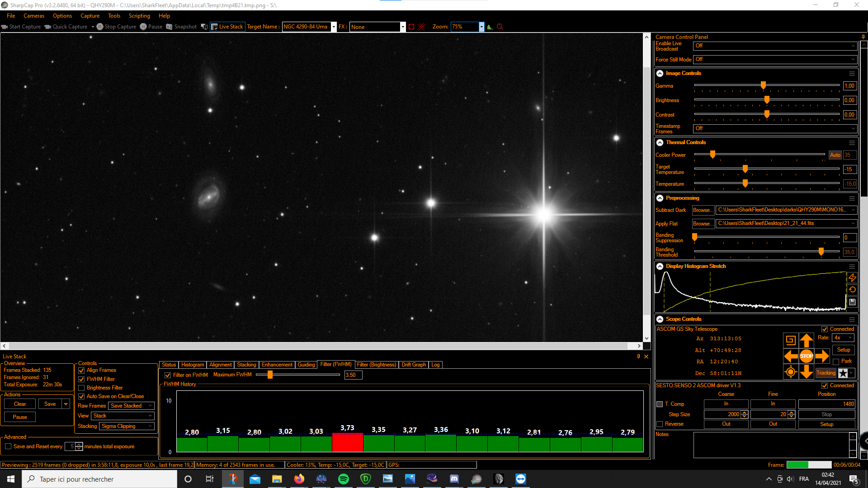The image size is (868, 488).
Task: Click the slew up arrow
Action: tap(806, 340)
